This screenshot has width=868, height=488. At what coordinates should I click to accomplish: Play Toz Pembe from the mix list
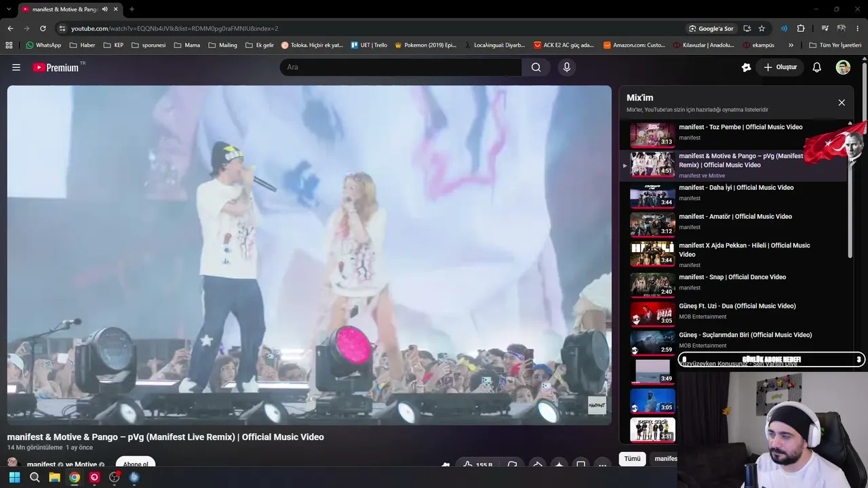(732, 134)
